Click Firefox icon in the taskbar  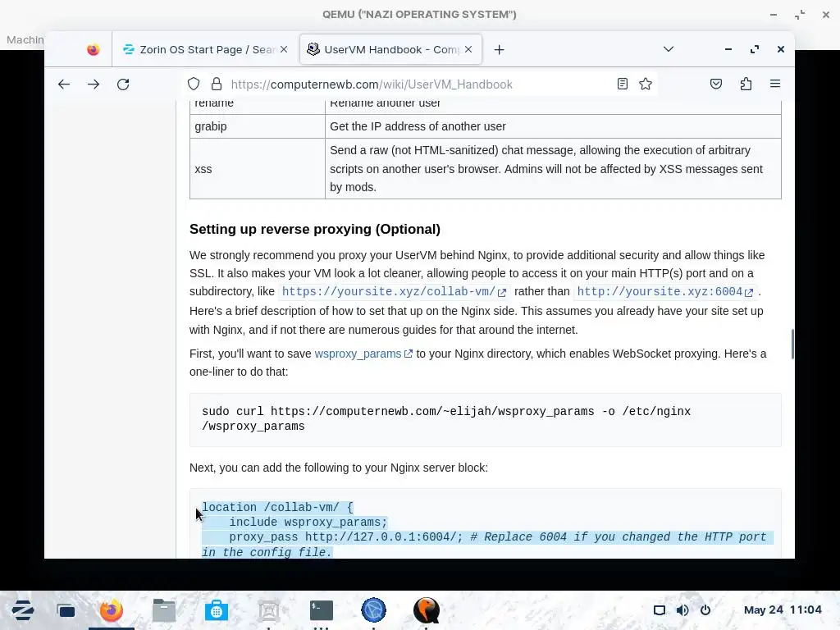[x=112, y=610]
